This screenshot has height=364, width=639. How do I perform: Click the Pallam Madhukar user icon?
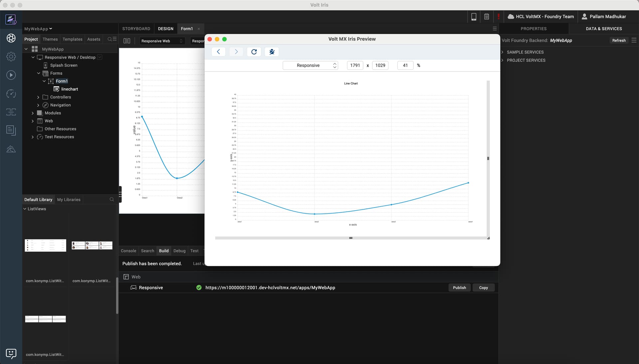pos(584,17)
